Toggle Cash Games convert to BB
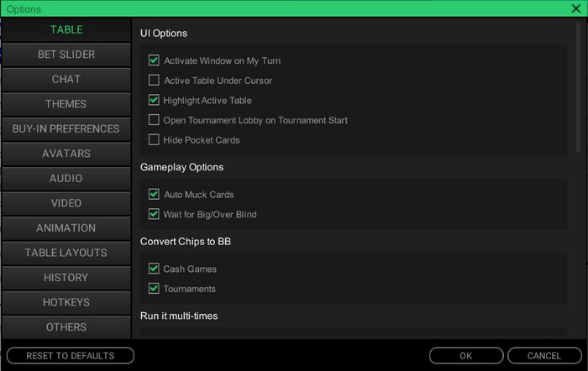Viewport: 588px width, 371px height. [x=154, y=269]
